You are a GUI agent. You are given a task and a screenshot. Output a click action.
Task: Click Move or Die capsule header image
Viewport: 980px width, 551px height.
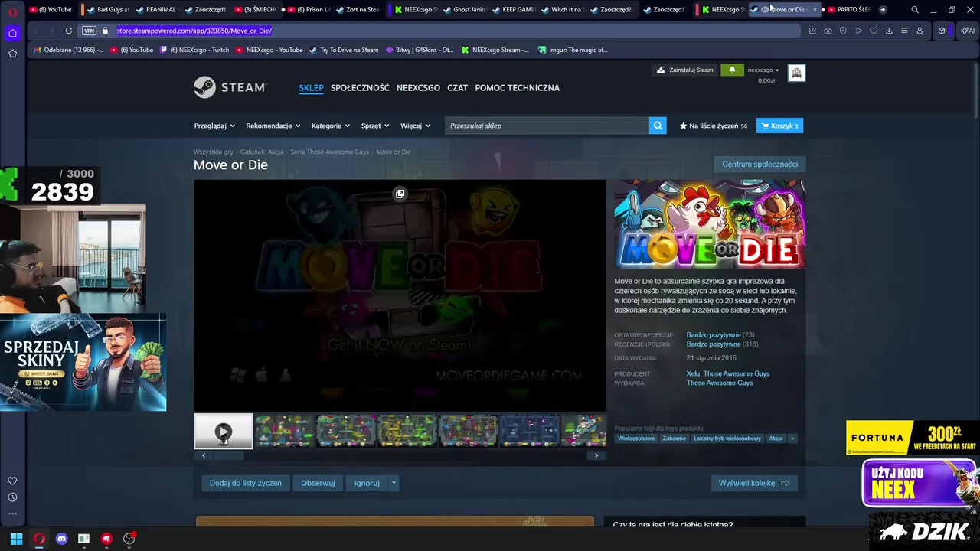(710, 224)
